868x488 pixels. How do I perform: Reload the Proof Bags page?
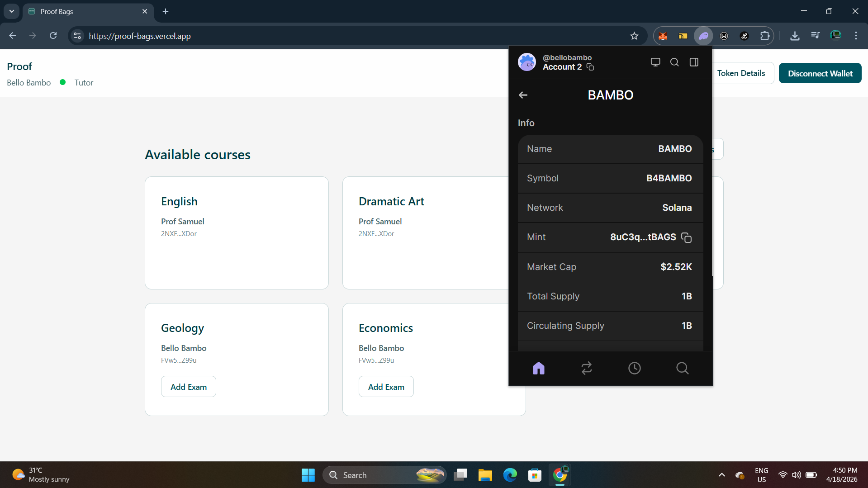53,36
